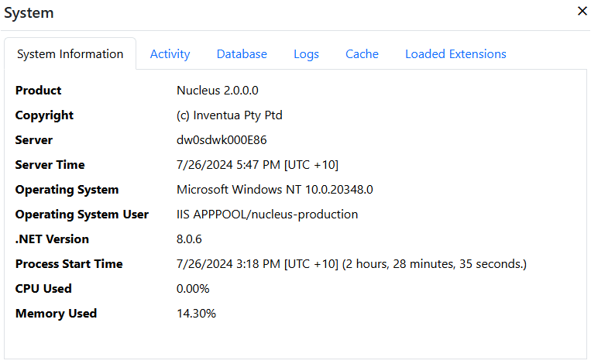Click the Nucleus 2.0.0.0 product value
The image size is (591, 364).
(x=217, y=91)
